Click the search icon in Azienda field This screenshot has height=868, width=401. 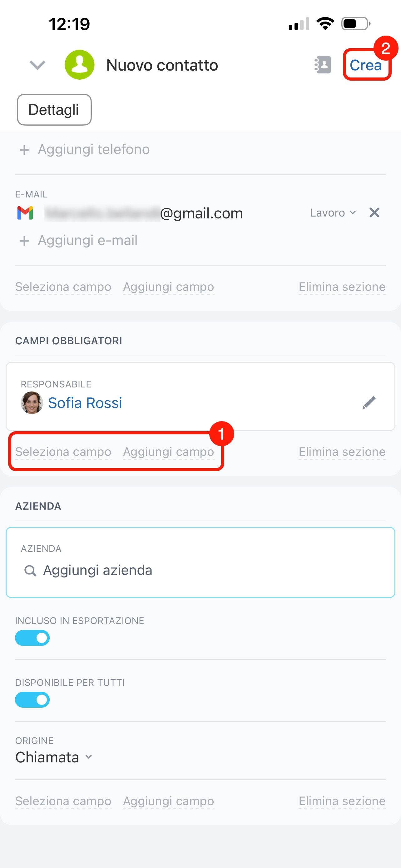(x=30, y=571)
